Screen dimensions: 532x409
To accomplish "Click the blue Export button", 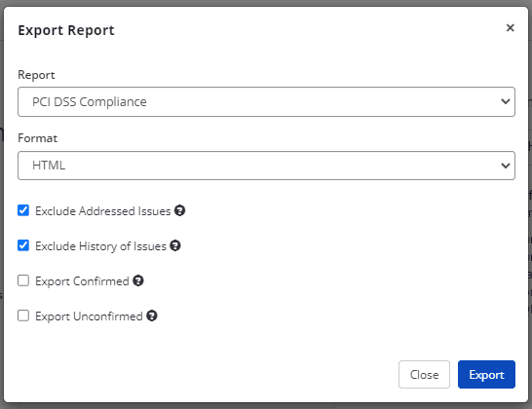I will [x=486, y=374].
